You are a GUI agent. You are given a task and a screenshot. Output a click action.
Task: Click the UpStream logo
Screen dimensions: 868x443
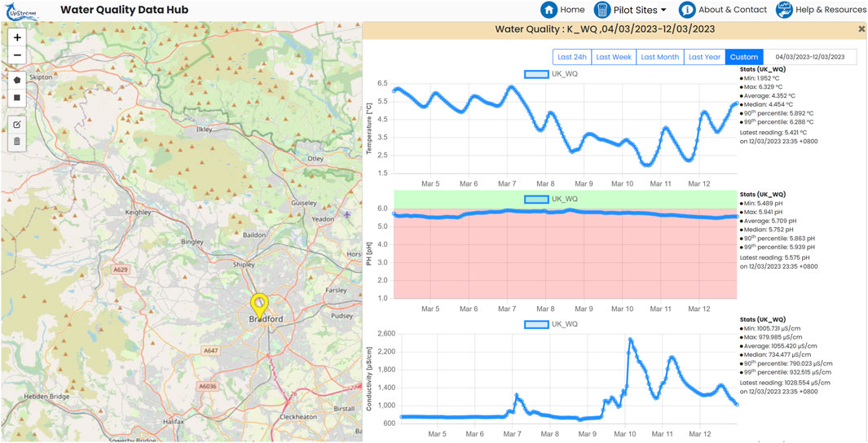(21, 11)
